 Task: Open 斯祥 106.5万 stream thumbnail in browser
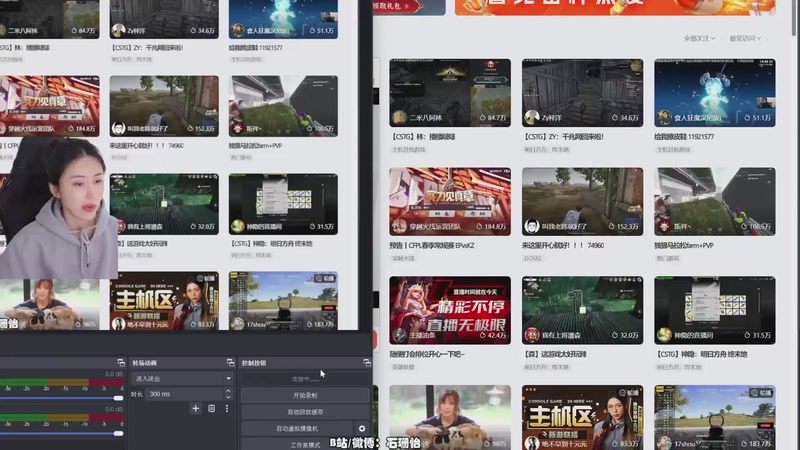click(715, 202)
